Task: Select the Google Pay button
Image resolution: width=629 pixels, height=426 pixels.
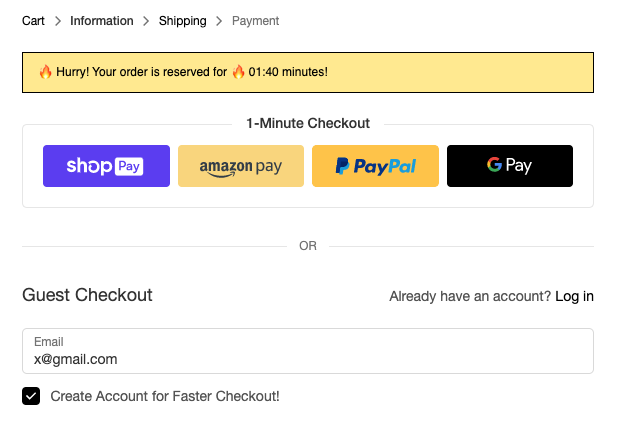Action: pyautogui.click(x=509, y=166)
